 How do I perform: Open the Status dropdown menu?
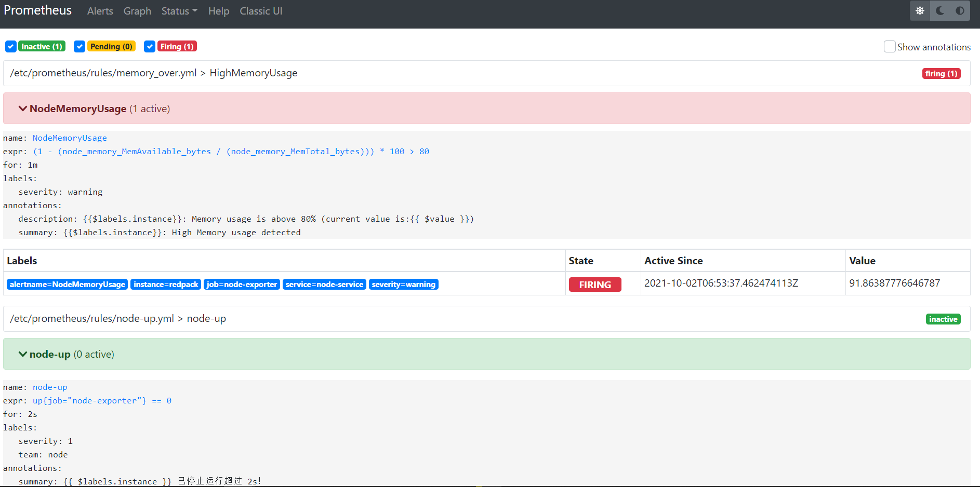click(179, 10)
